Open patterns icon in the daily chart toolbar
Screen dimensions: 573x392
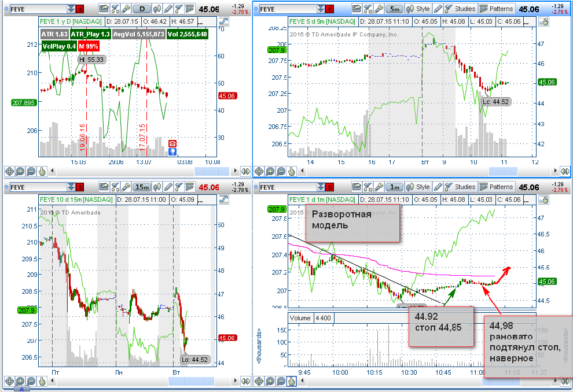click(x=190, y=9)
